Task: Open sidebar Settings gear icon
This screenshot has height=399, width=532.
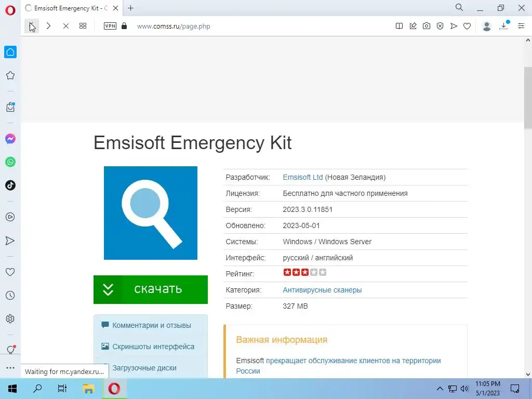Action: click(x=10, y=318)
